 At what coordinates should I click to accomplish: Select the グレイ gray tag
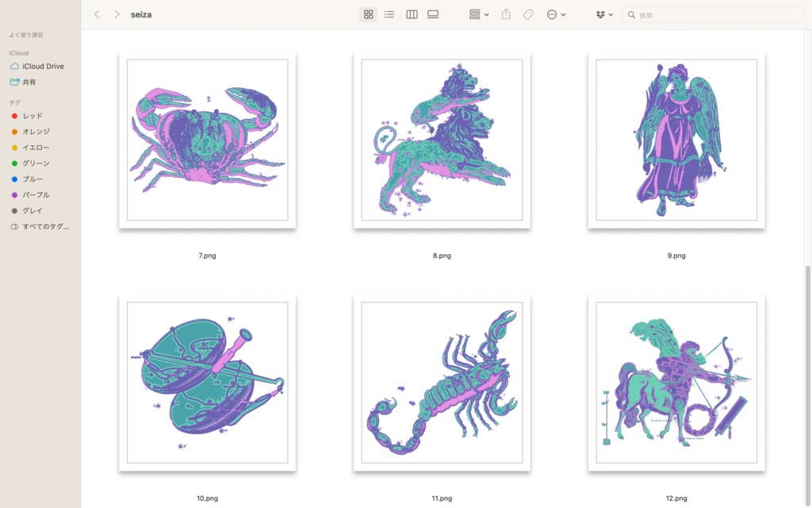coord(27,210)
